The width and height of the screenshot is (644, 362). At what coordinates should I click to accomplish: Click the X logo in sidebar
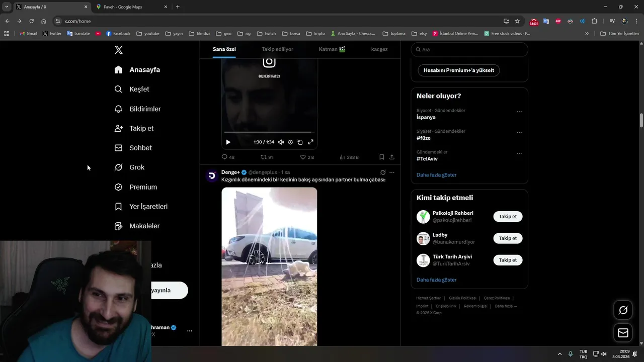click(x=118, y=50)
